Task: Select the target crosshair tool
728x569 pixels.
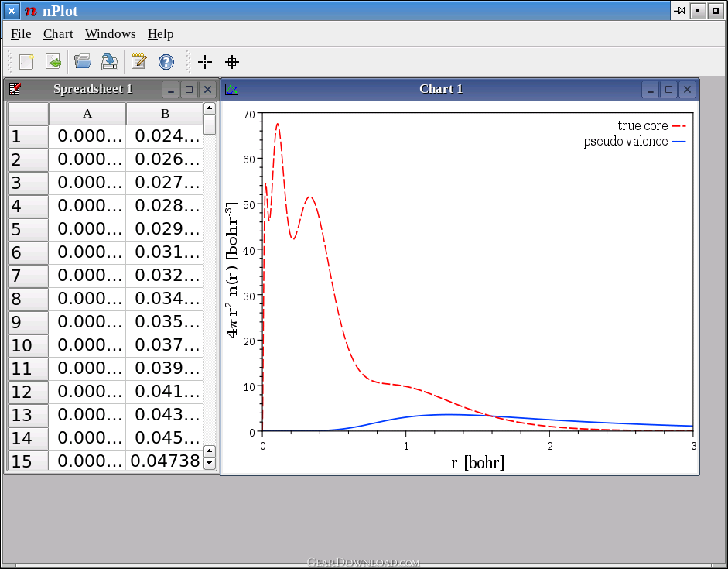Action: (232, 62)
